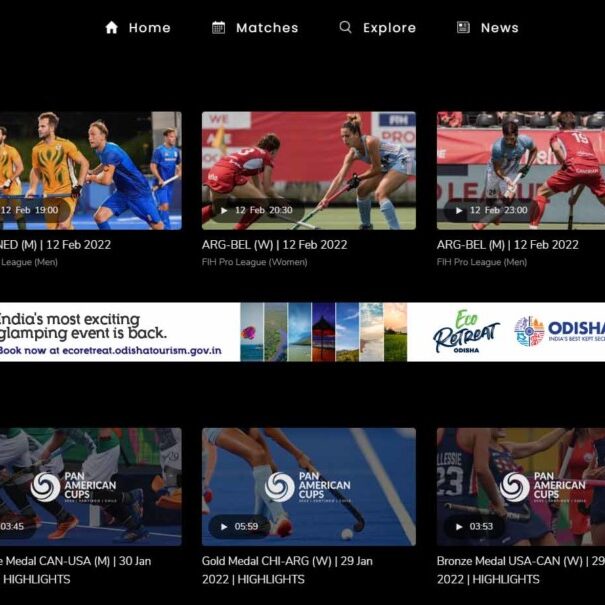Viewport: 605px width, 605px height.
Task: Click the NED (M) | 12 Feb 2022 title
Action: pyautogui.click(x=56, y=245)
